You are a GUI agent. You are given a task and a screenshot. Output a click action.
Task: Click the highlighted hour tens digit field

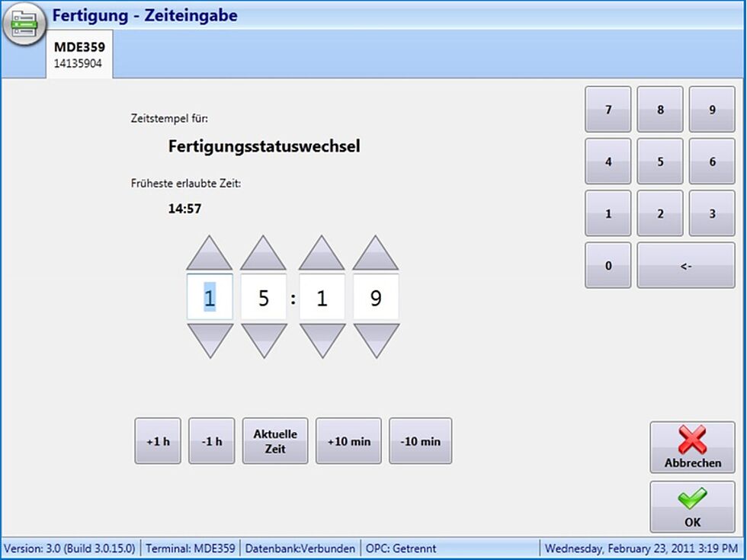(x=210, y=298)
